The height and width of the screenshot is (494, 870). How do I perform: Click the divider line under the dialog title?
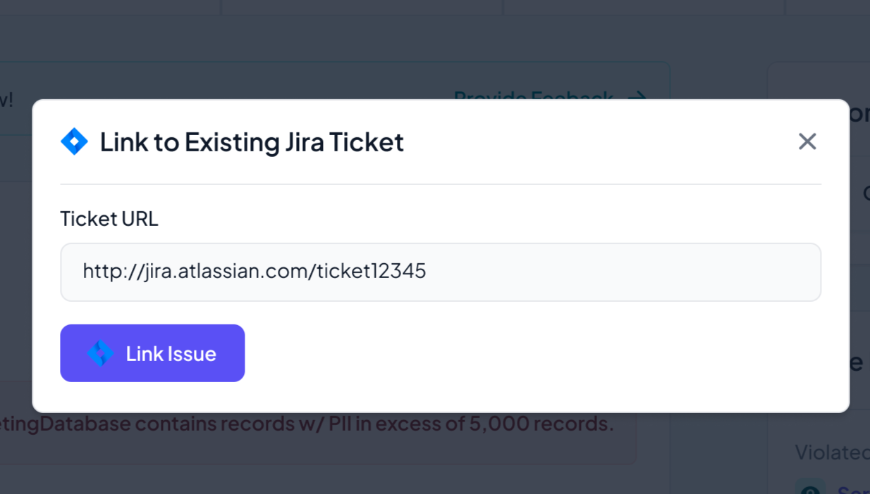440,184
